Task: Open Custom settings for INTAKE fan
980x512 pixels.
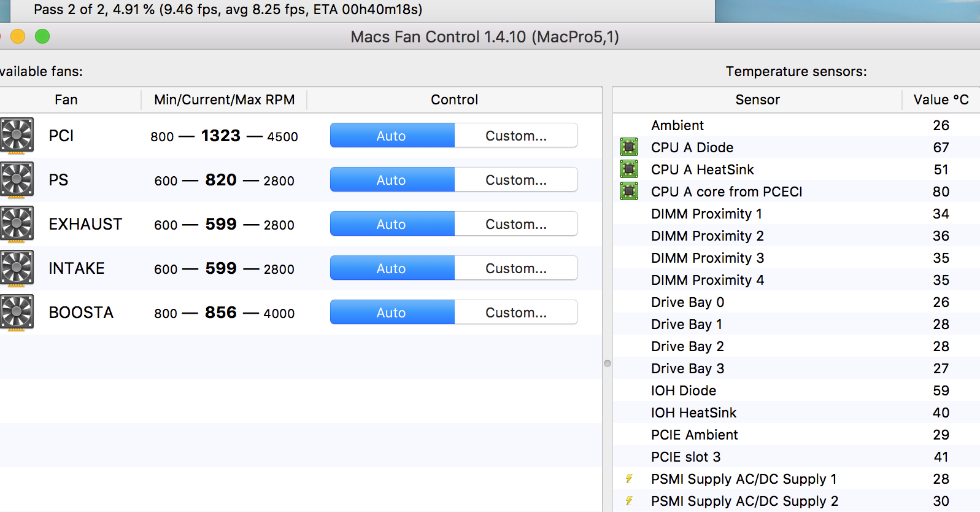Action: point(515,268)
